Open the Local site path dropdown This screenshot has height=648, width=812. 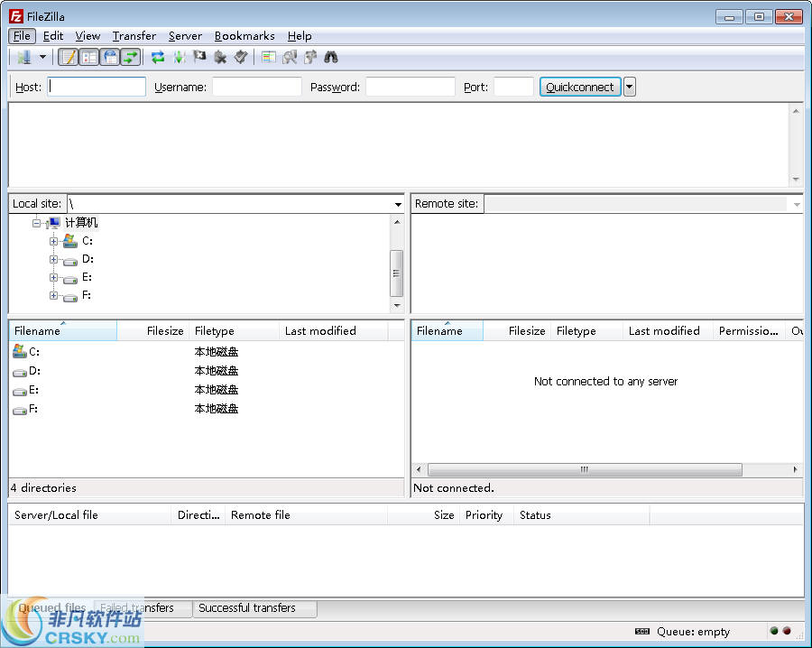[x=398, y=204]
